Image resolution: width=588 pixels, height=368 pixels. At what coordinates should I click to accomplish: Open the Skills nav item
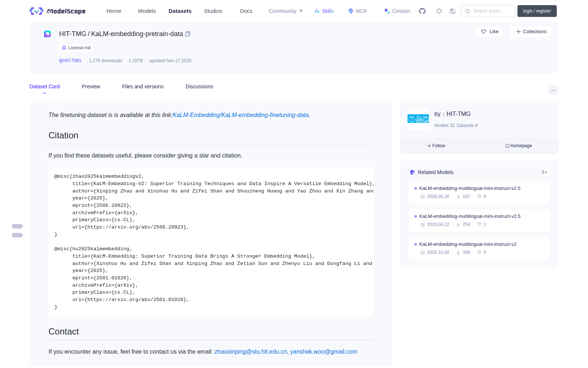point(325,11)
